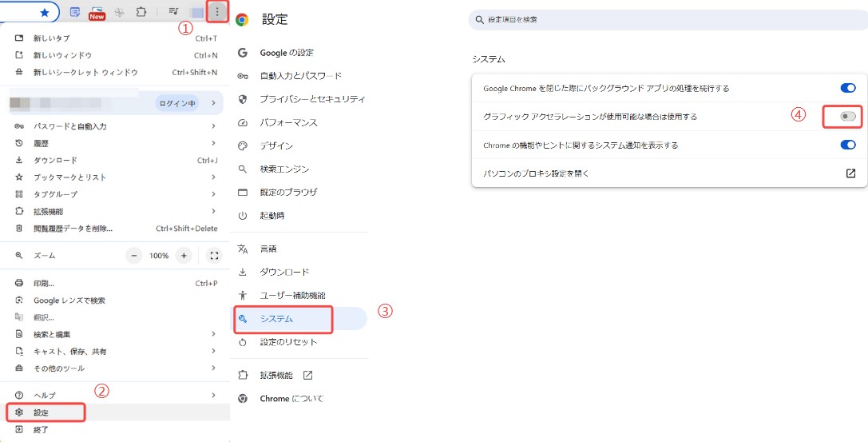The width and height of the screenshot is (868, 442).
Task: Click the 100% zoom value text
Action: pyautogui.click(x=159, y=256)
